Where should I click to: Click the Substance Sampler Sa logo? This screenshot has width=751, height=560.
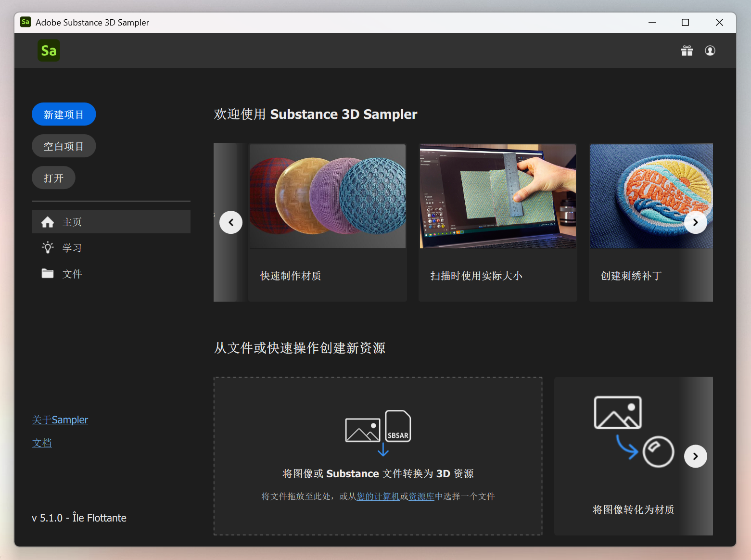point(49,51)
